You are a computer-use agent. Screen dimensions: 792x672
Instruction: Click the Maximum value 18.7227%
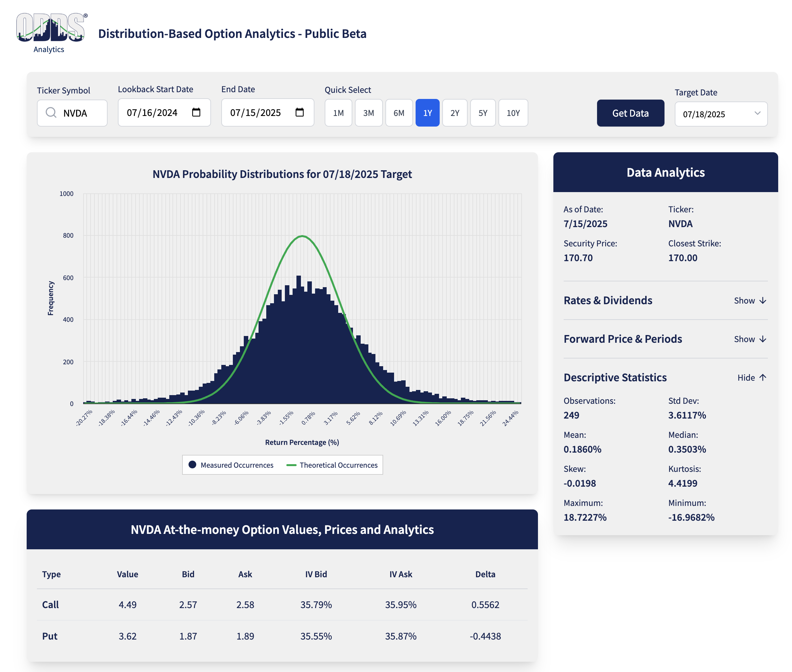(585, 517)
